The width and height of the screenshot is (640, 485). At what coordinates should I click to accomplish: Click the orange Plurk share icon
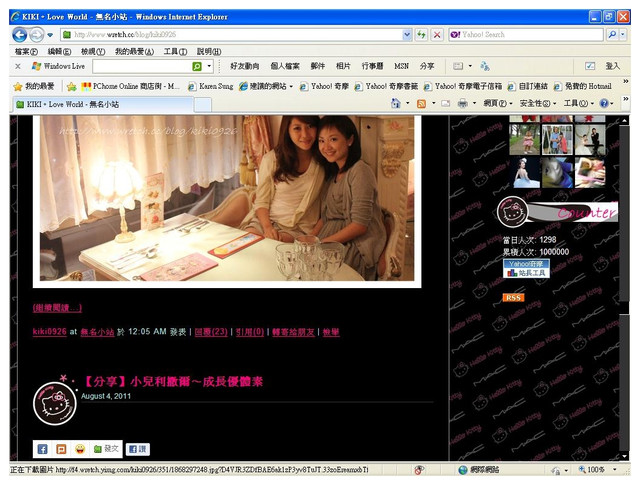[x=61, y=449]
